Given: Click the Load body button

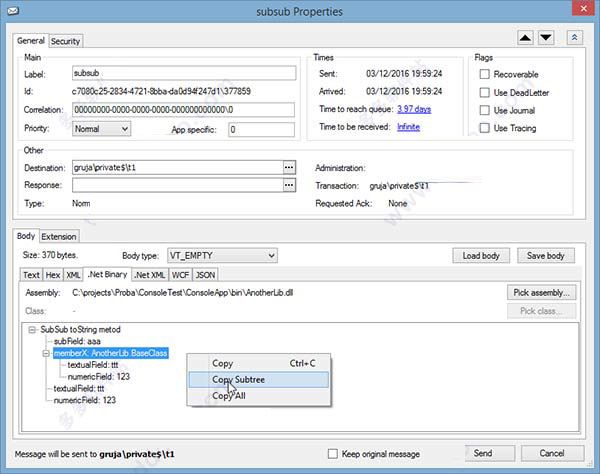Looking at the screenshot, I should pos(481,256).
